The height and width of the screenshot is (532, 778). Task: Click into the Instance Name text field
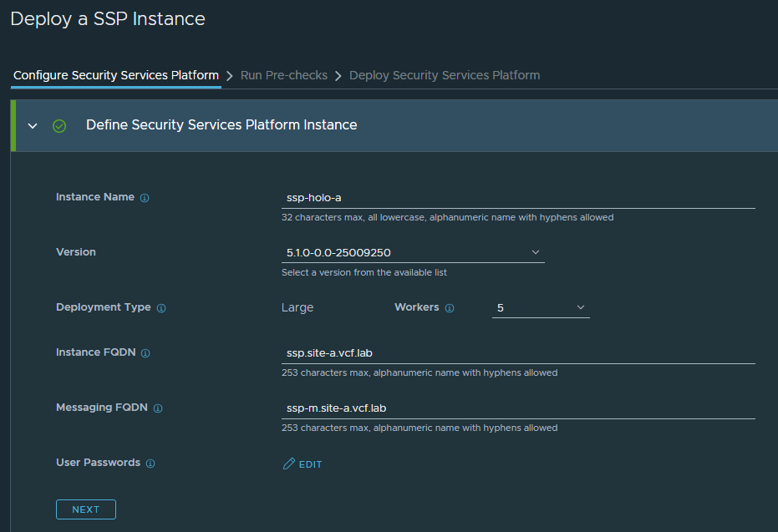tap(518, 198)
